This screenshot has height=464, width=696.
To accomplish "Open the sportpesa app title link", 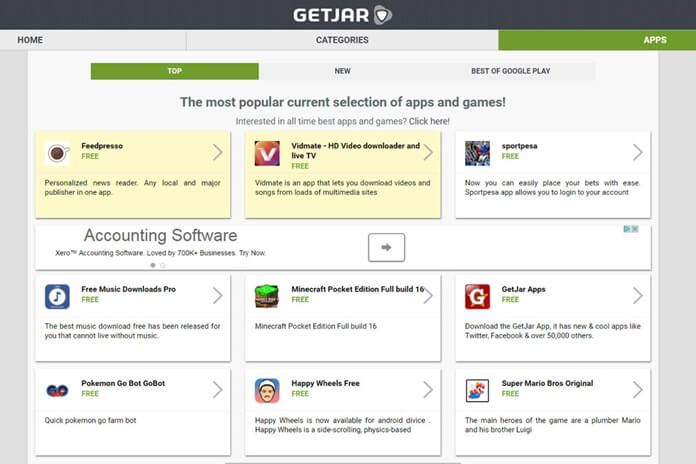I will click(x=519, y=146).
